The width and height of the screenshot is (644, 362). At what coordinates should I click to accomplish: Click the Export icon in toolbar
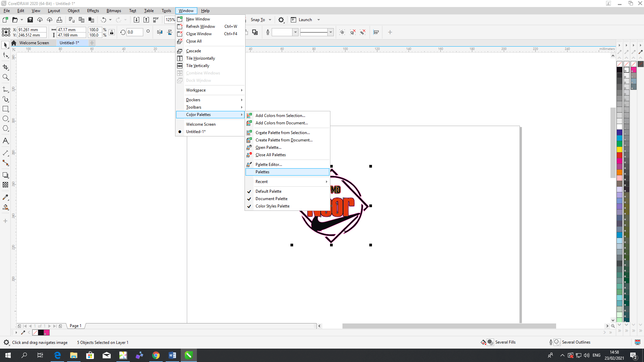(146, 20)
